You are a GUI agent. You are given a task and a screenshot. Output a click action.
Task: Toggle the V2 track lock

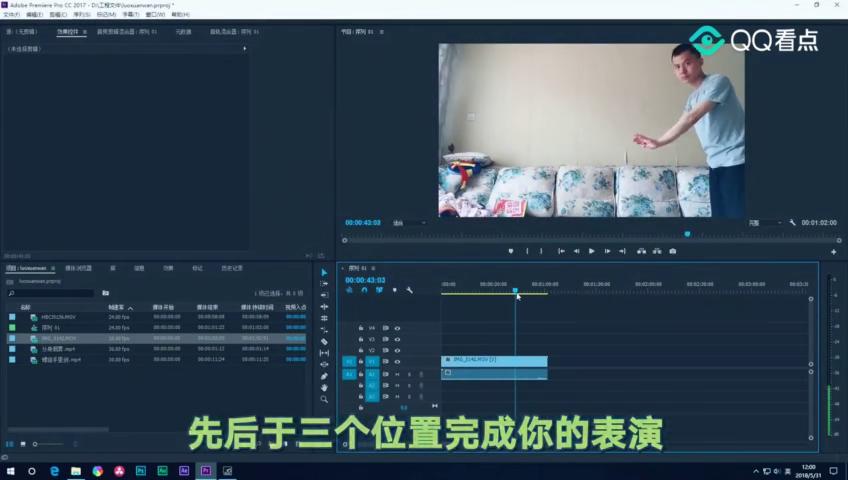(361, 350)
